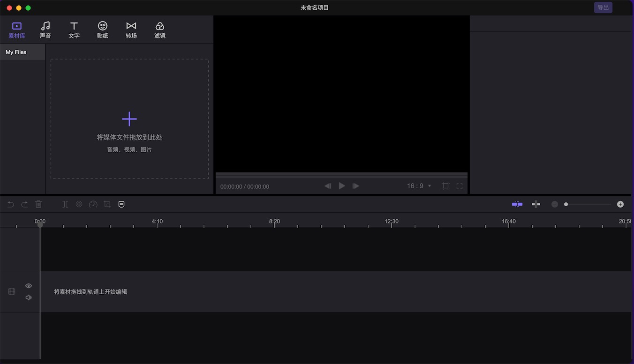This screenshot has width=634, height=364.
Task: Click the 将素材拖拽到轨道上开始编辑 track hint
Action: click(x=91, y=292)
